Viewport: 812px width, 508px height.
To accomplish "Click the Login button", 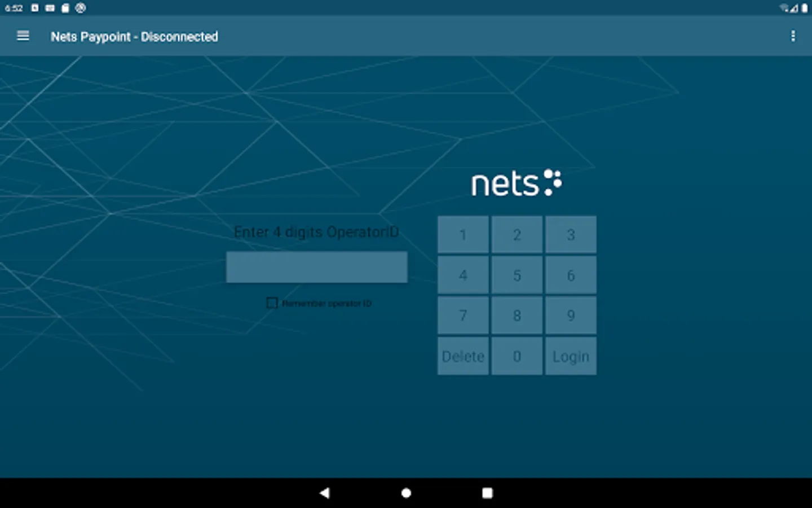I will point(571,356).
